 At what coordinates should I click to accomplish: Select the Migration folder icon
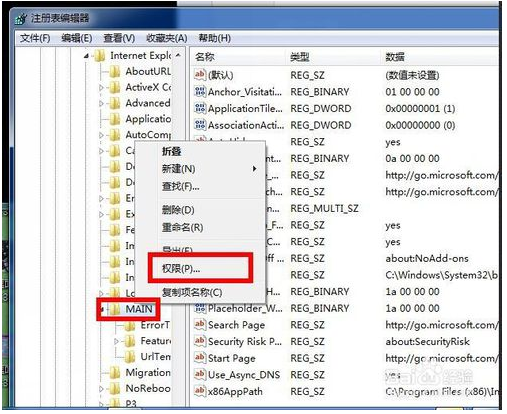point(115,372)
